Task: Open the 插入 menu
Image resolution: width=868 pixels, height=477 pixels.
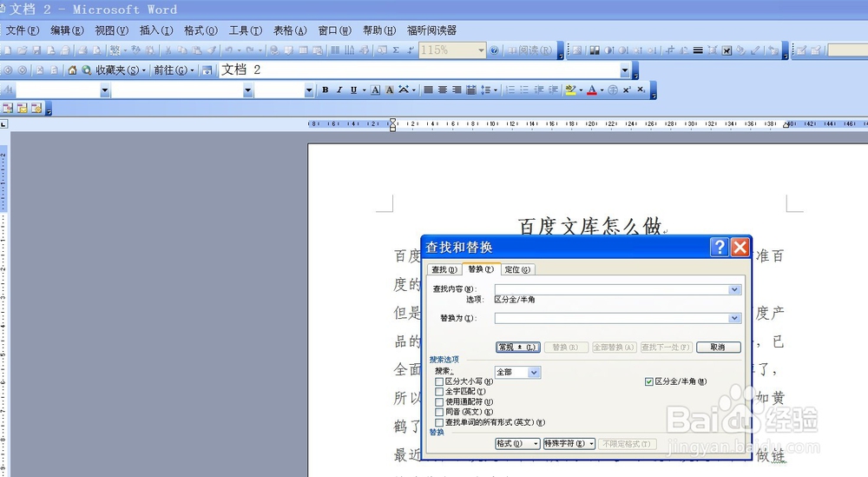Action: coord(156,30)
